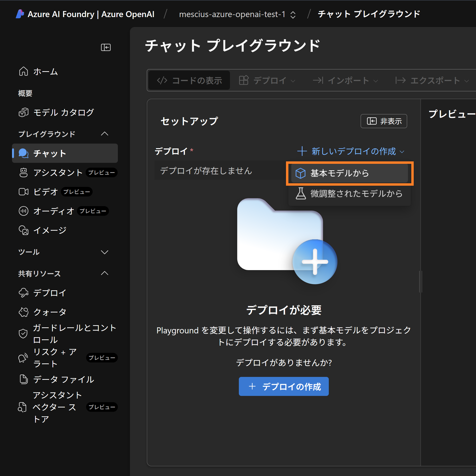476x476 pixels.
Task: Open the インポート toolbar dropdown
Action: pyautogui.click(x=345, y=80)
